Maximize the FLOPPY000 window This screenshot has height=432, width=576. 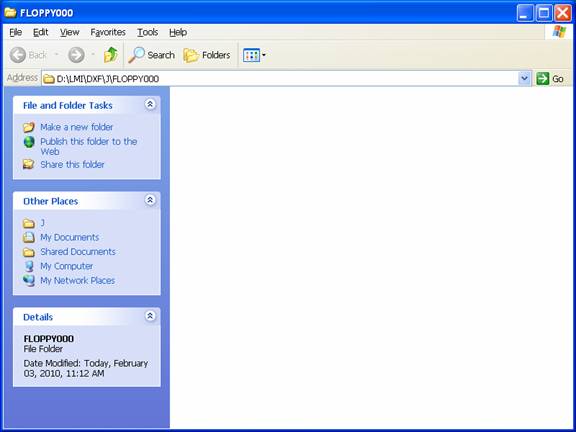(544, 14)
